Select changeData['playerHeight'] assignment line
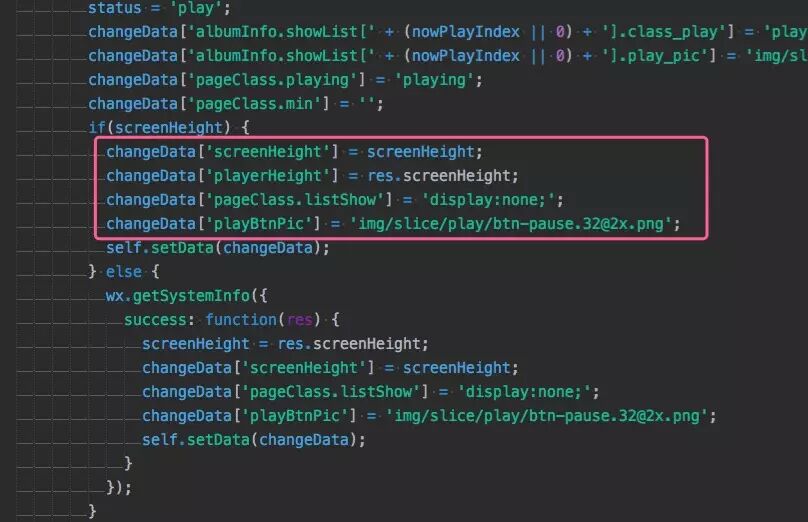This screenshot has height=522, width=808. [312, 176]
